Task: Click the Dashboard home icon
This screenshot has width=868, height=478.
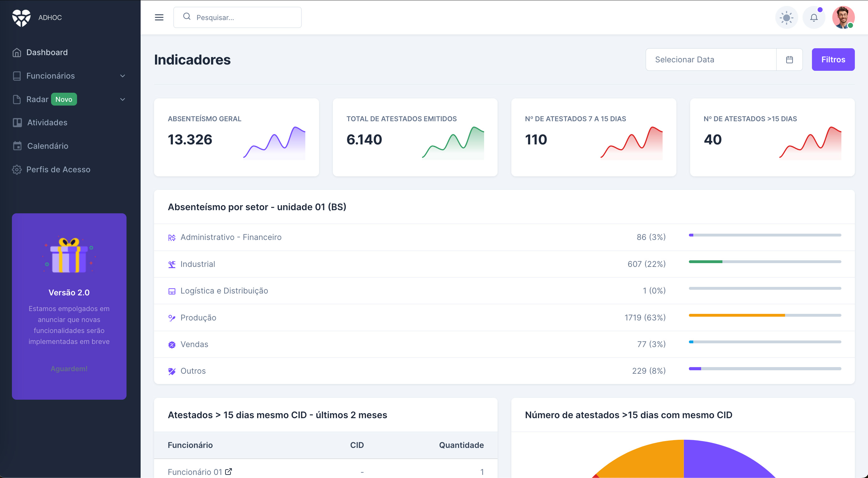Action: [17, 53]
